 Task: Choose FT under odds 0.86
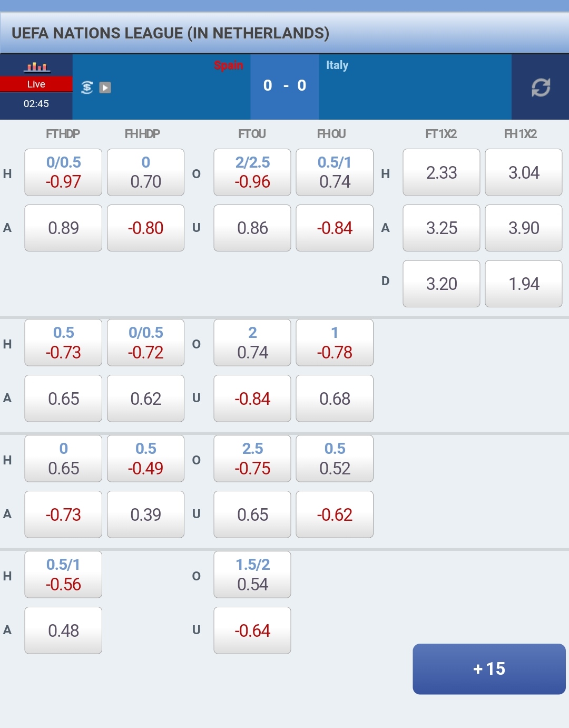(x=252, y=228)
